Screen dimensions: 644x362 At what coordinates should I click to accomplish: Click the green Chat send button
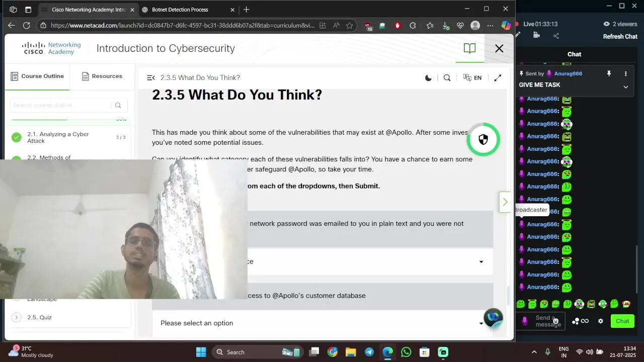[622, 321]
